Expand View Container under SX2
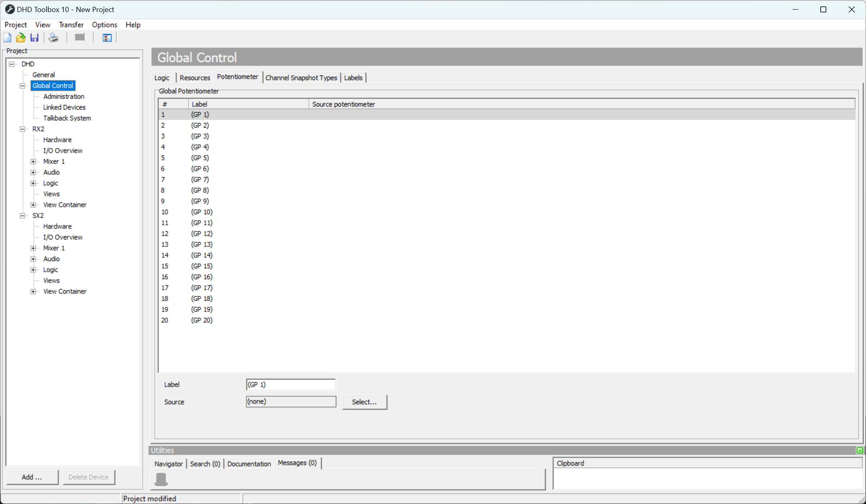The image size is (866, 504). (x=33, y=291)
